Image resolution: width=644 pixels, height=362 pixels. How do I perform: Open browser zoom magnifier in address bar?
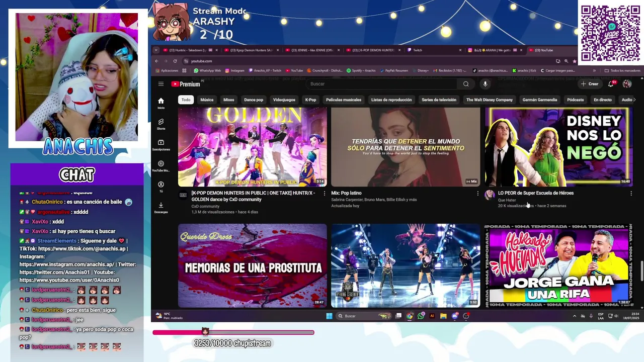tap(566, 61)
